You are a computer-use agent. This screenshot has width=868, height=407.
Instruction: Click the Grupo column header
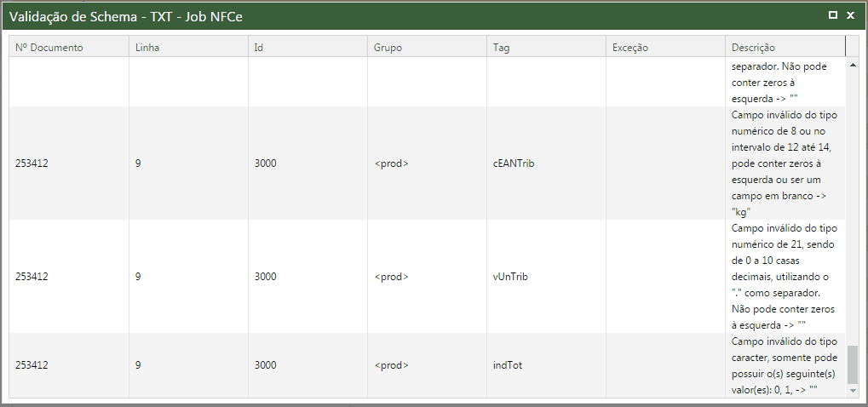(388, 48)
